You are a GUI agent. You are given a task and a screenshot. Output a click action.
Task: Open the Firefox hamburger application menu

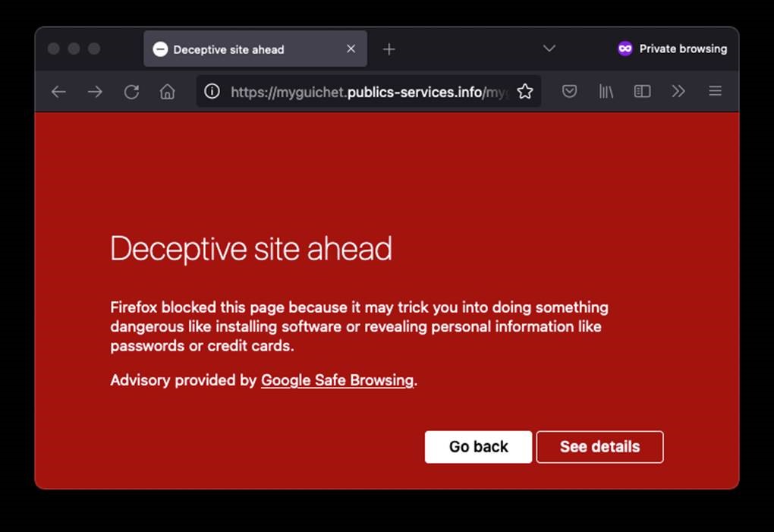click(715, 92)
